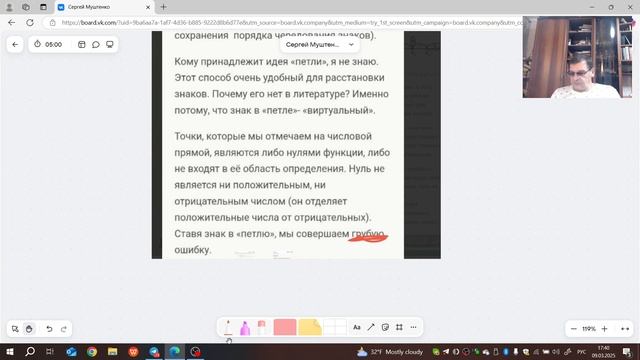Launch Google Chrome from the taskbar
Screen dimensions: 640x360
pyautogui.click(x=92, y=351)
